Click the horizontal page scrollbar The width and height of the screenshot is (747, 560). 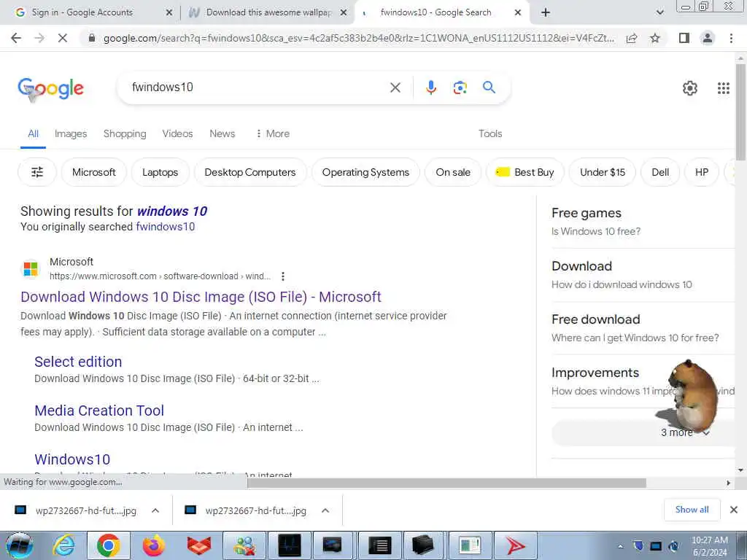446,483
